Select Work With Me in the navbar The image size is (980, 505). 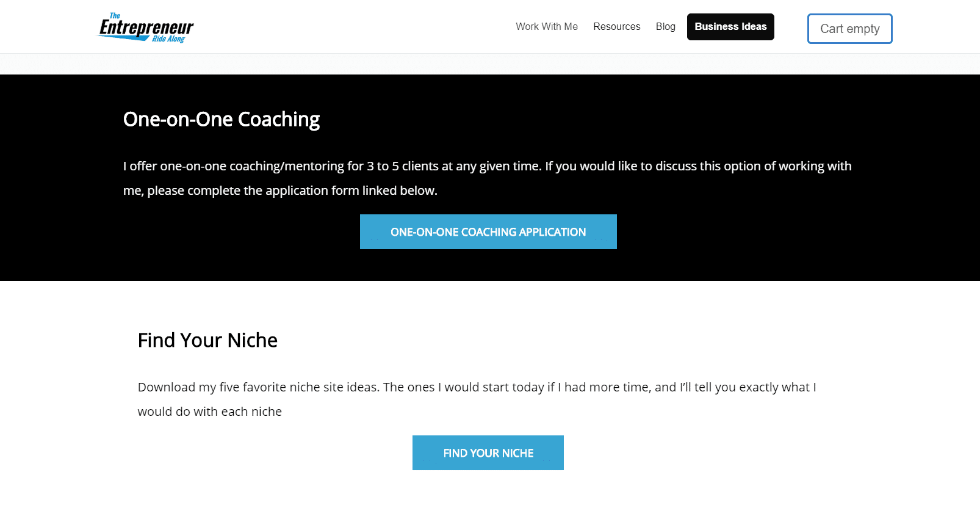[546, 26]
